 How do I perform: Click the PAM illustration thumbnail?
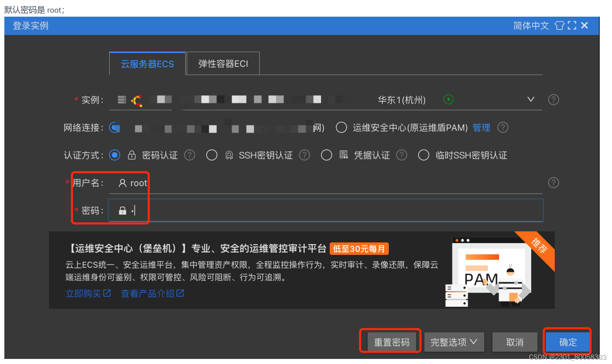click(x=488, y=273)
